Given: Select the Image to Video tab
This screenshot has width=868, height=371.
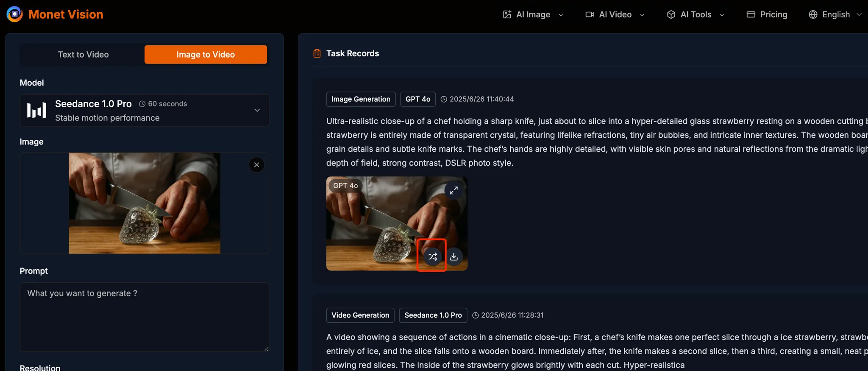Looking at the screenshot, I should [x=206, y=54].
